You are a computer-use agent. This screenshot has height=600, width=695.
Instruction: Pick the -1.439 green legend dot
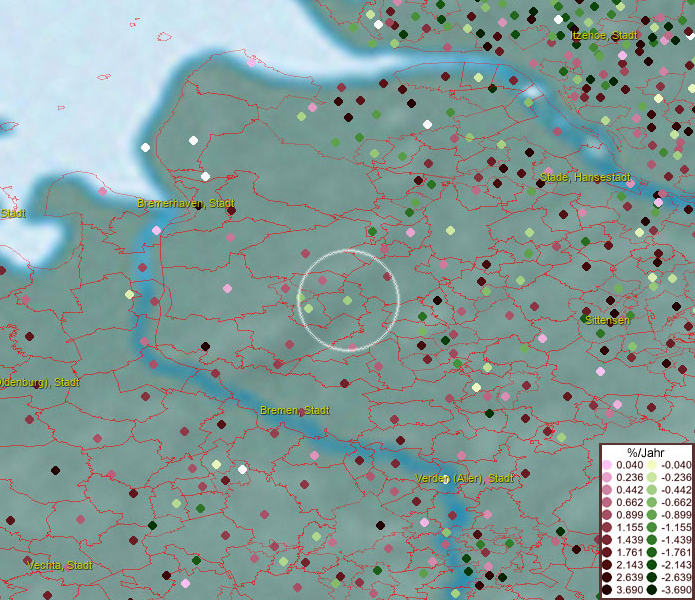(x=652, y=540)
